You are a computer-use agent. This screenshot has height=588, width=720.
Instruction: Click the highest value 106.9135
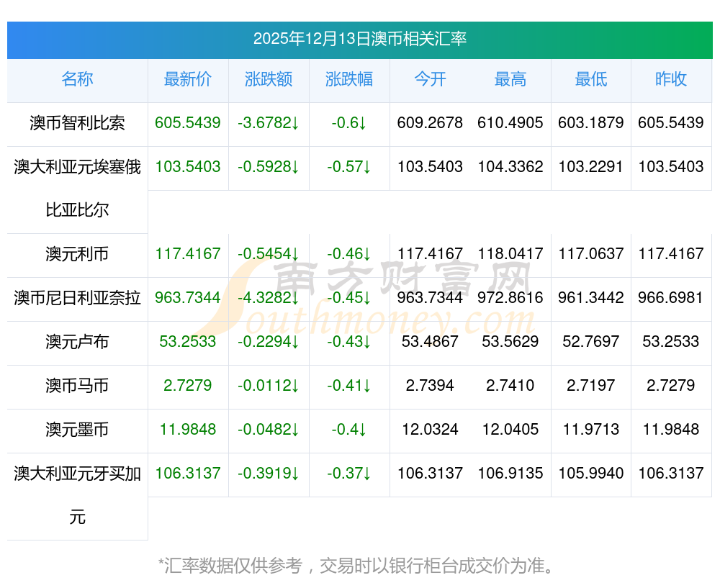[x=510, y=474]
